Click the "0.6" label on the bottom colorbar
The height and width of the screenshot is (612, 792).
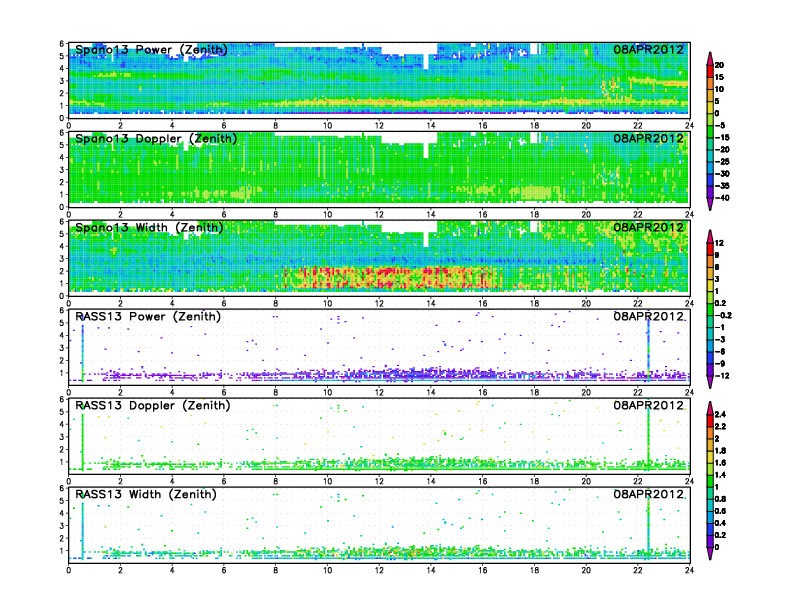pos(720,511)
